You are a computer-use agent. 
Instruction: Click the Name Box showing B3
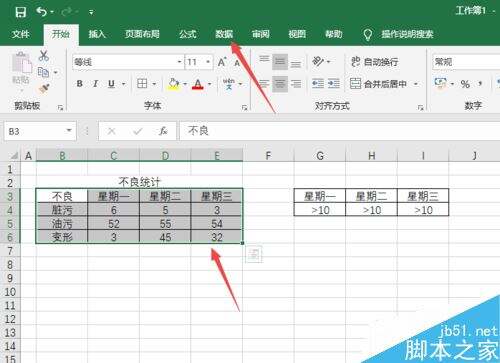coord(40,131)
